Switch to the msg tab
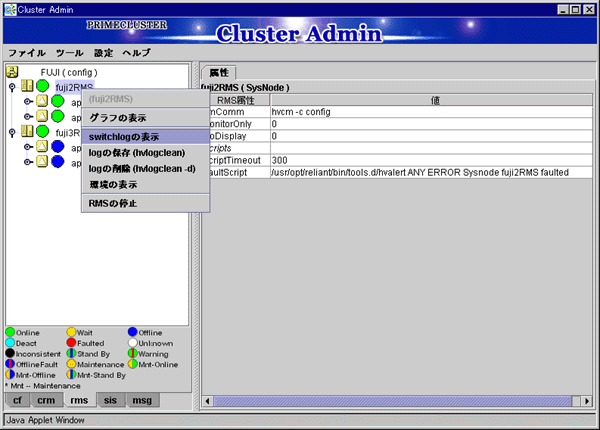 (142, 400)
